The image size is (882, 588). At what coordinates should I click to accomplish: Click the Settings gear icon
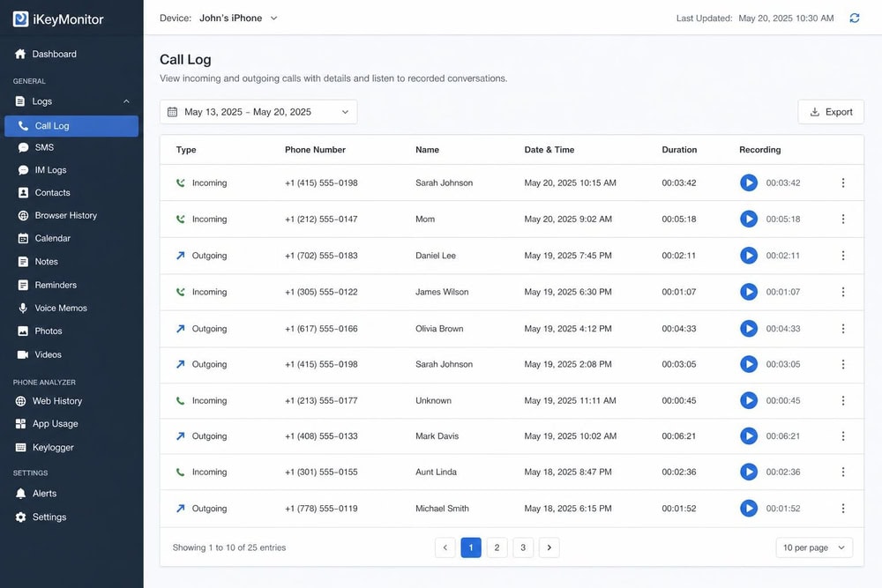click(21, 517)
